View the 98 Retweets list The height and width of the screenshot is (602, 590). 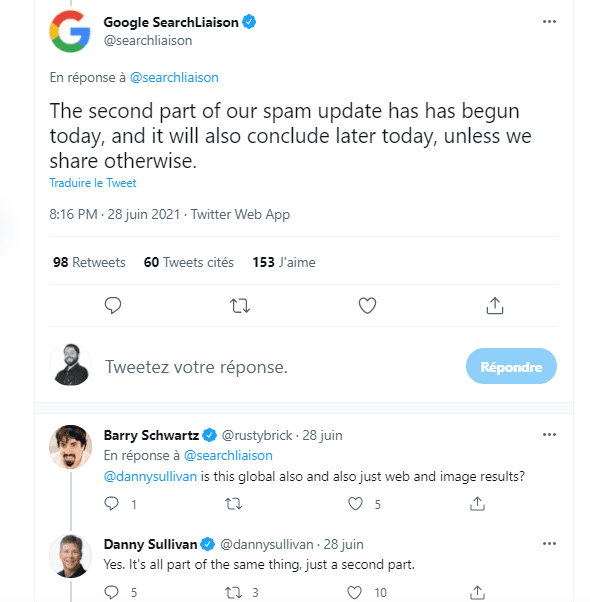(x=89, y=262)
